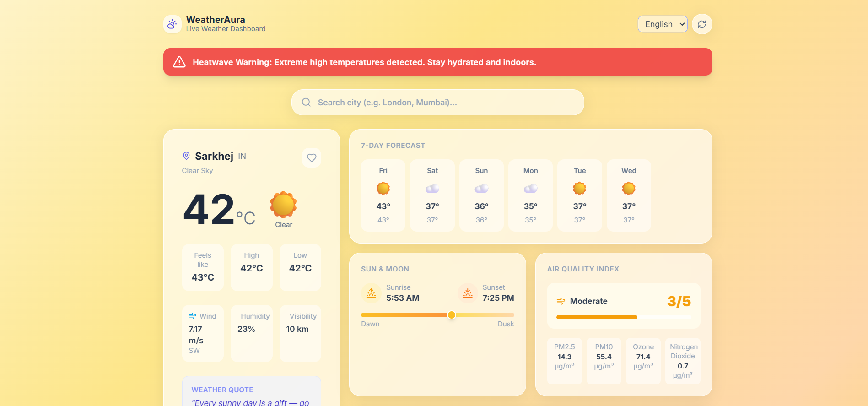Toggle the favorite heart for Sarkhej
Screen dimensions: 868x406
pos(312,157)
